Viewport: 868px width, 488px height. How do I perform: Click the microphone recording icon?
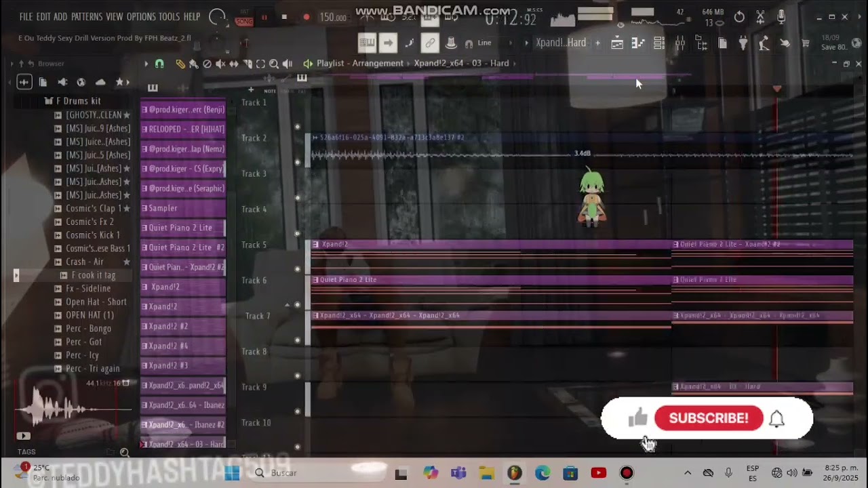click(x=781, y=17)
